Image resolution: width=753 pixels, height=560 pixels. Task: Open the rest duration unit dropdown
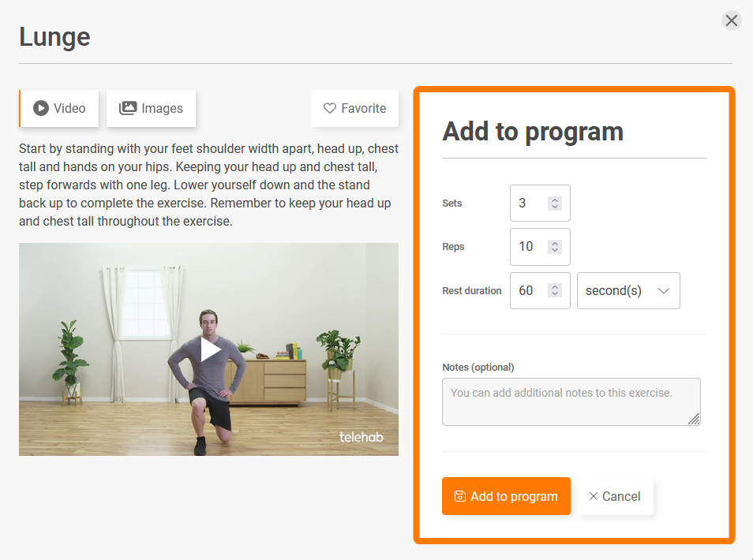coord(628,290)
